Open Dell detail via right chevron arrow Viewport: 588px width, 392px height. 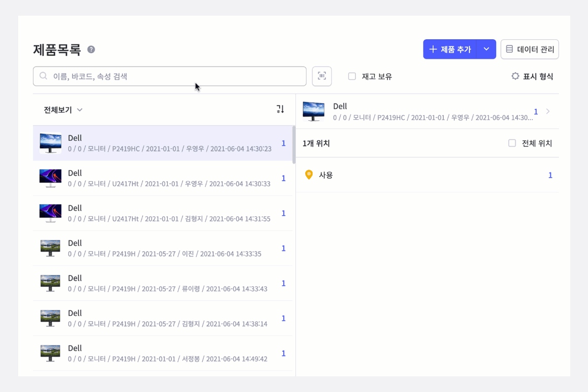pyautogui.click(x=548, y=111)
